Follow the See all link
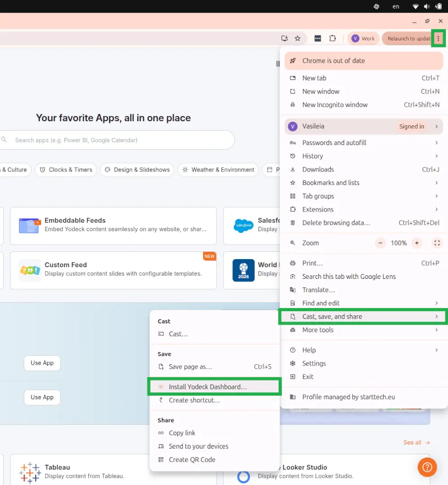This screenshot has height=485, width=448. click(417, 443)
